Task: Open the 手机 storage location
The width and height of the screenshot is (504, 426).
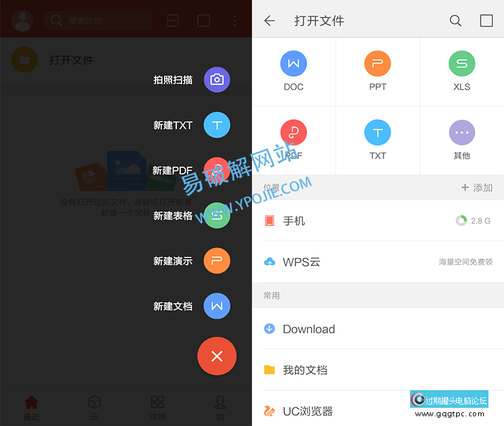Action: click(378, 220)
